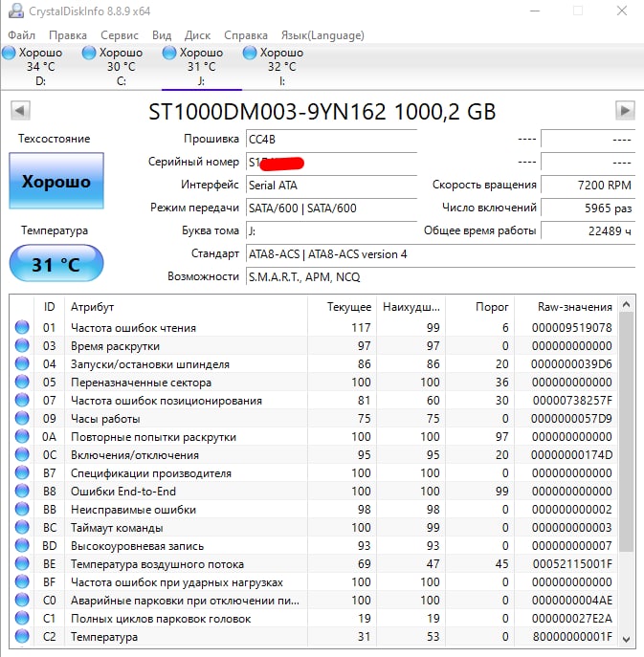Click status orb for 09 Часы работы

point(22,418)
